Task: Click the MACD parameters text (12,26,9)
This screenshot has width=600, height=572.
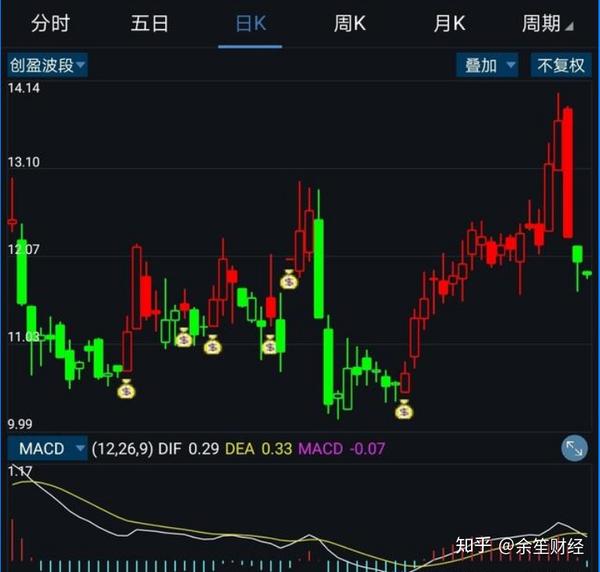Action: pos(122,448)
